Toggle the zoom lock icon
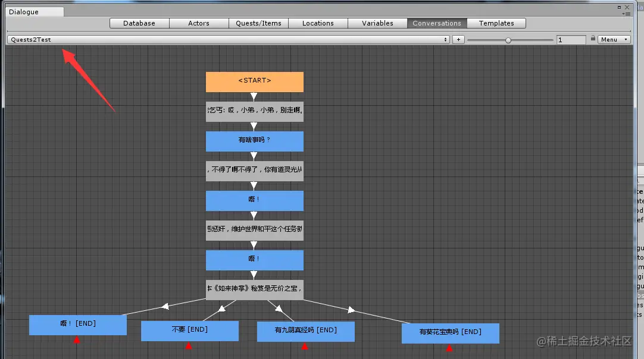This screenshot has width=644, height=359. coord(593,38)
